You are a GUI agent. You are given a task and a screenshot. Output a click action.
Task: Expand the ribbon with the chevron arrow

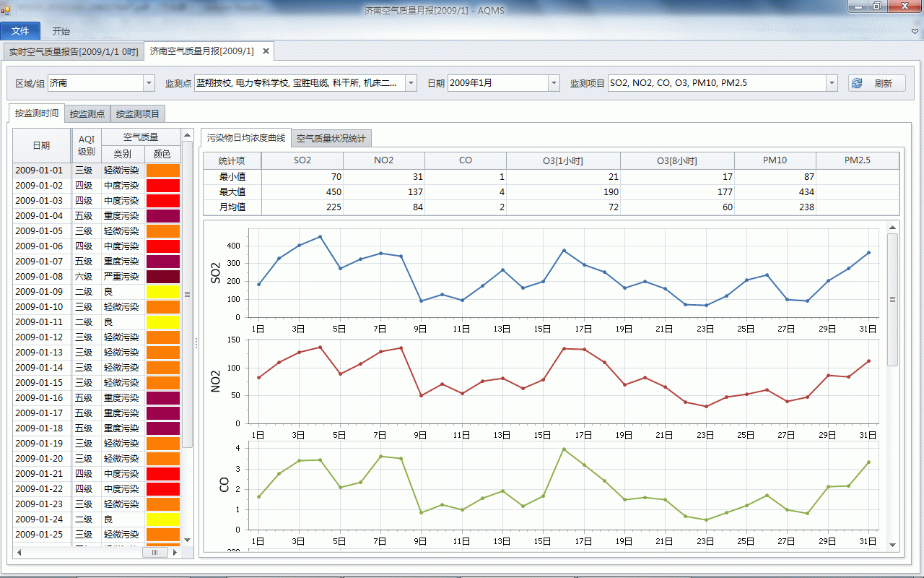(915, 32)
